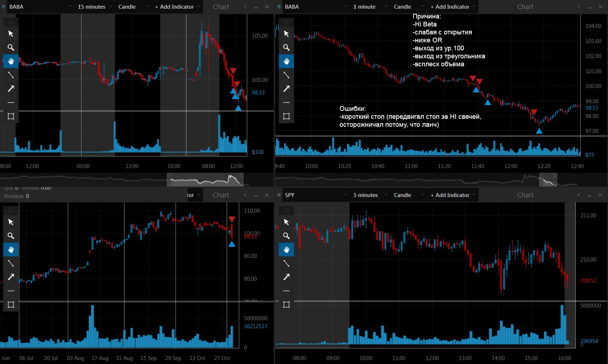Choose the rectangle tool in BABA 1-minute chart
Viewport: 608px width, 364px height.
point(286,116)
